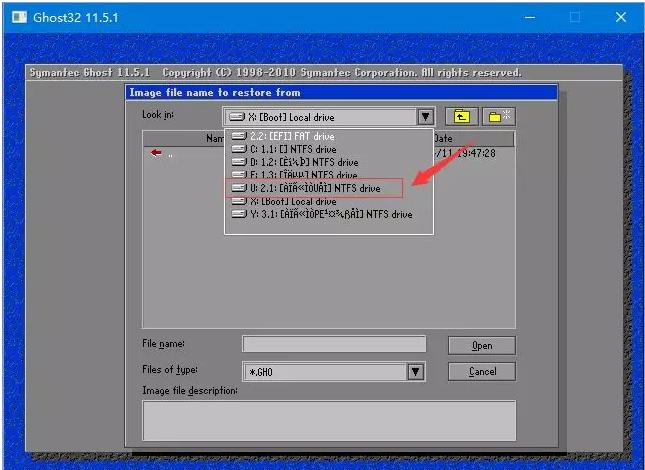Click drive icon beside C: 1.1 entry

[239, 149]
